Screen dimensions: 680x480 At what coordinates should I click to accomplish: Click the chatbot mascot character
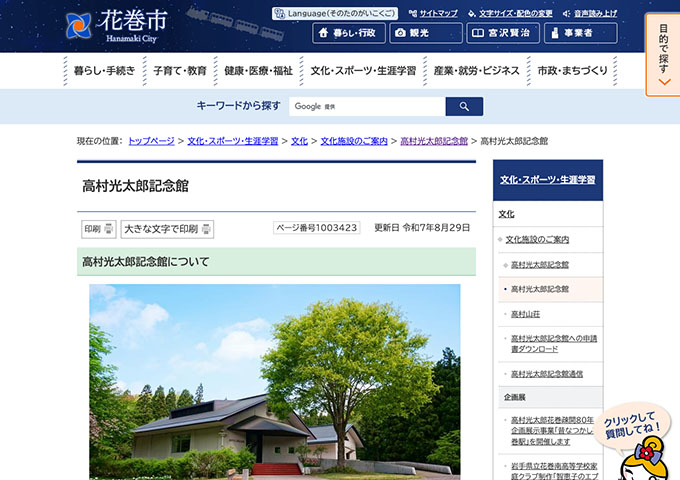tap(645, 460)
